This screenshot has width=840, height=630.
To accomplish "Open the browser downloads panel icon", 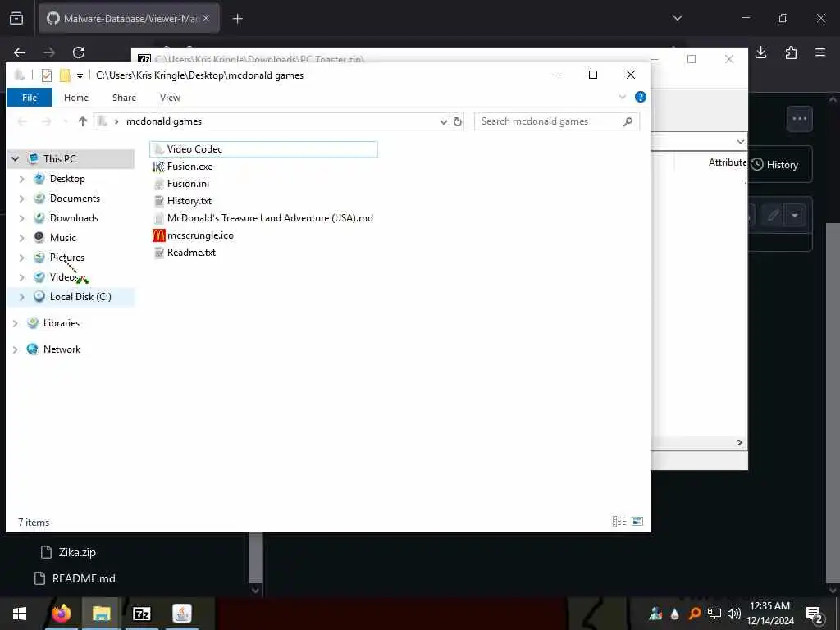I will [x=760, y=52].
